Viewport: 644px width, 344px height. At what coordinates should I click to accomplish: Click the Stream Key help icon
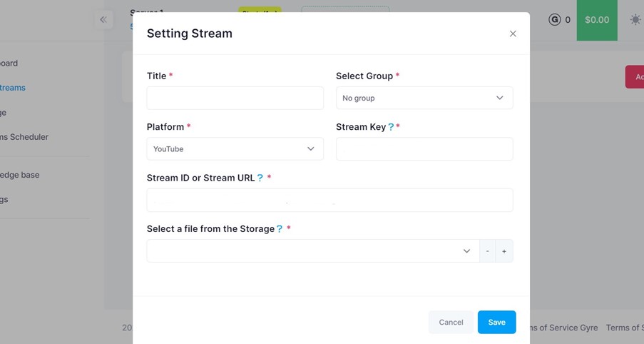coord(391,127)
